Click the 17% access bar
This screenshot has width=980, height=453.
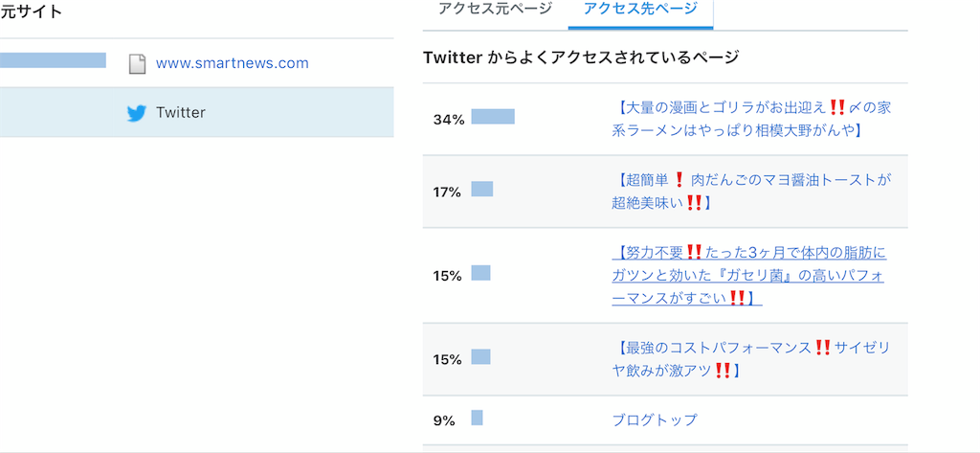click(482, 189)
